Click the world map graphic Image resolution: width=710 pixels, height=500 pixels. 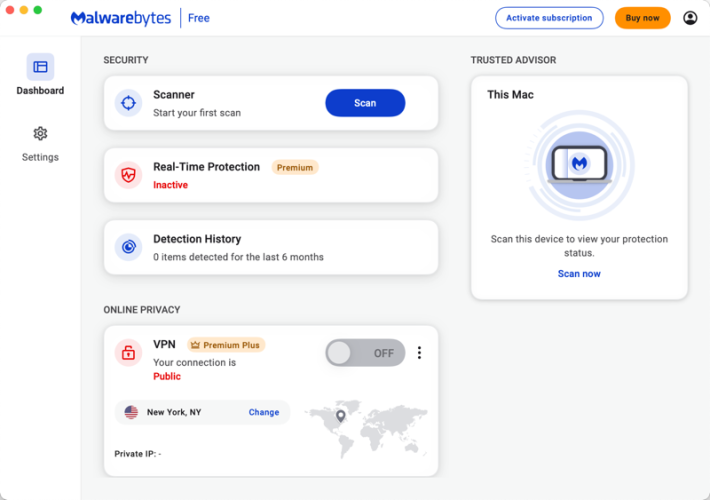point(366,428)
